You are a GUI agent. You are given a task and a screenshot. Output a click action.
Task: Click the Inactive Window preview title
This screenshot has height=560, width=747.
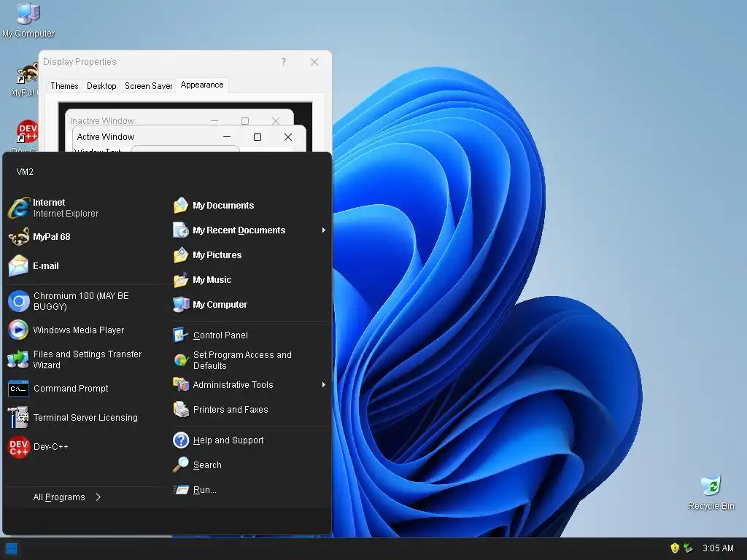pos(102,120)
